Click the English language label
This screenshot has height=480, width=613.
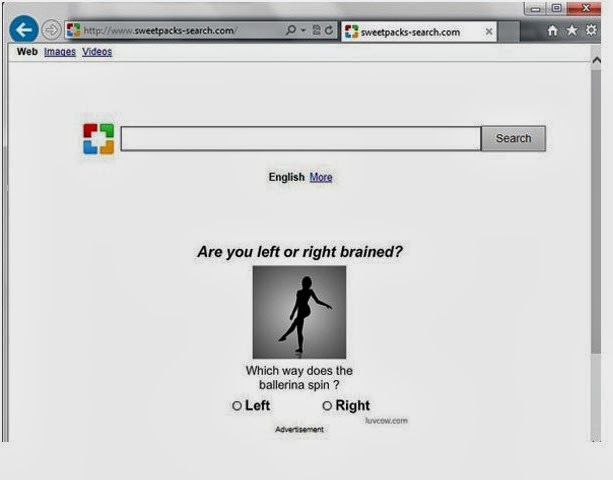click(x=287, y=177)
